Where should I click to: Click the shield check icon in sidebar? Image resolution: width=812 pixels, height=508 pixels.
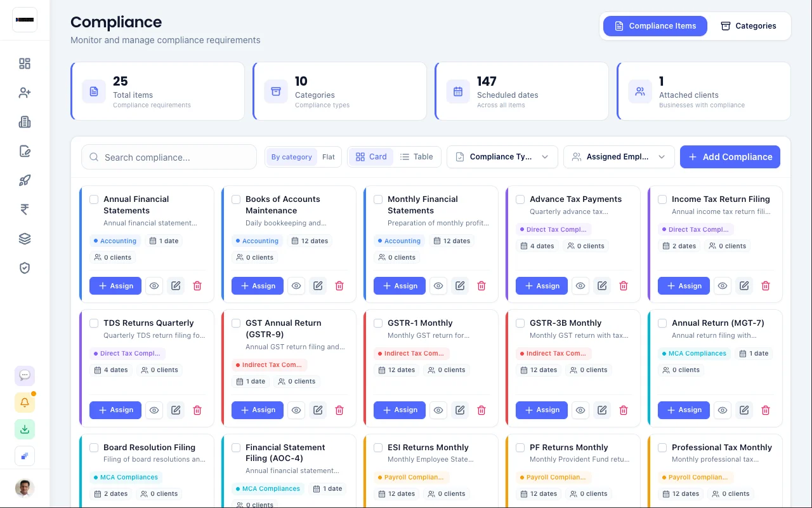click(x=25, y=268)
